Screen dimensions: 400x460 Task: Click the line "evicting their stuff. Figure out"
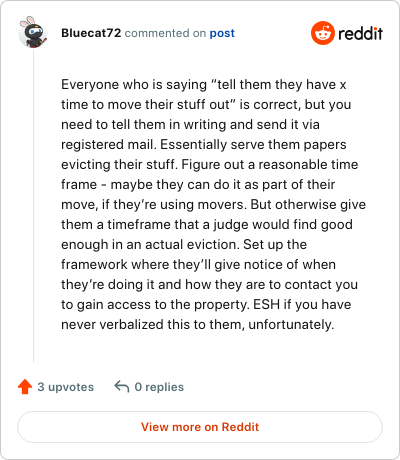(210, 165)
